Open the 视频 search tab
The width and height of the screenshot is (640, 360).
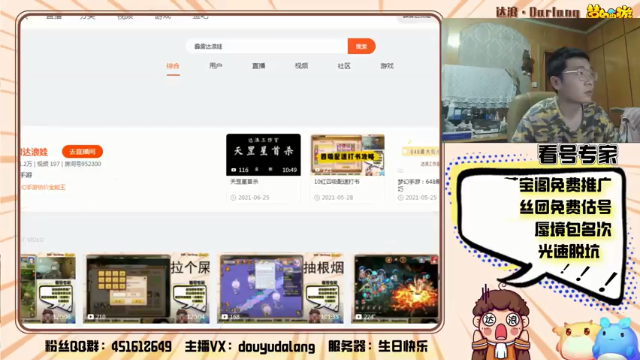[x=301, y=66]
